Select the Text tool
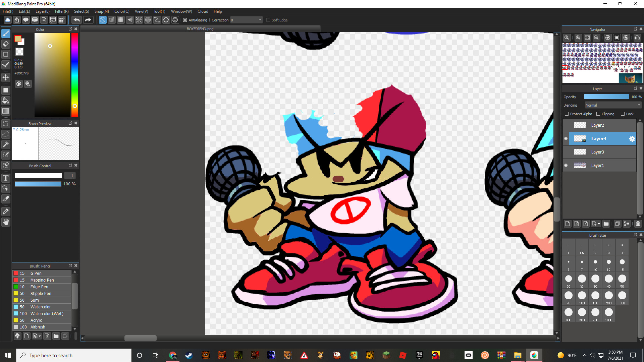This screenshot has height=362, width=644. click(x=5, y=178)
